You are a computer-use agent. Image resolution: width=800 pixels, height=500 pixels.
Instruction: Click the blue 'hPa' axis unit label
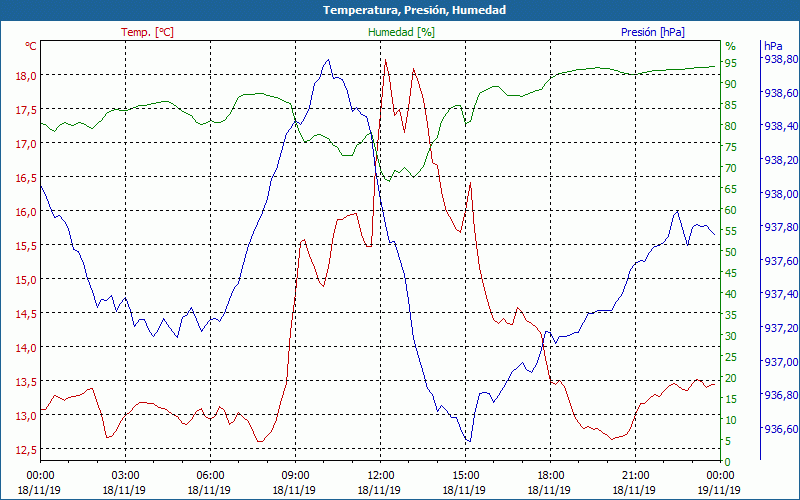[x=773, y=46]
